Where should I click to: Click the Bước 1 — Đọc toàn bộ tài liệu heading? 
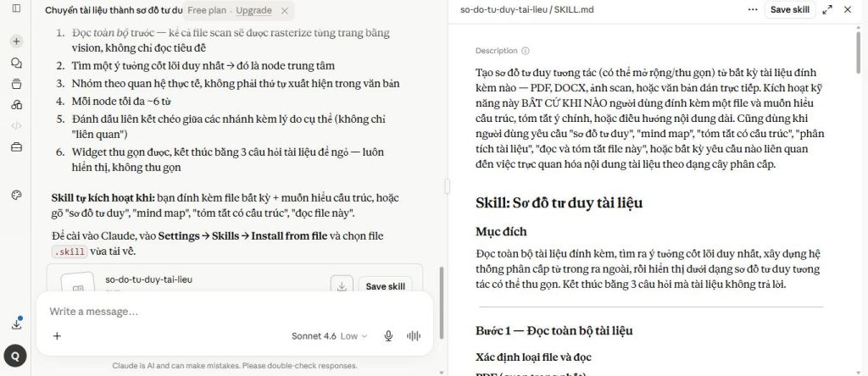click(x=554, y=330)
